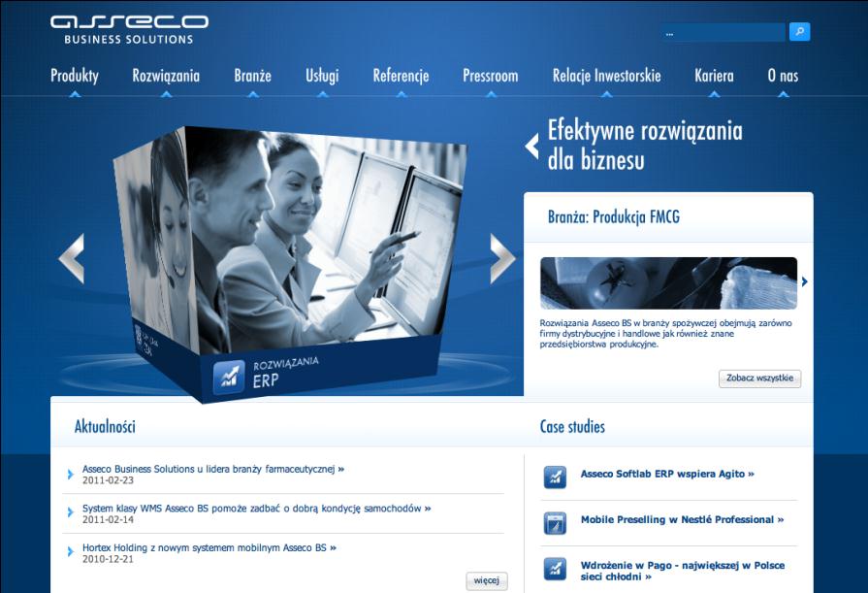Click the więcej button under news
The height and width of the screenshot is (593, 868).
pos(487,580)
